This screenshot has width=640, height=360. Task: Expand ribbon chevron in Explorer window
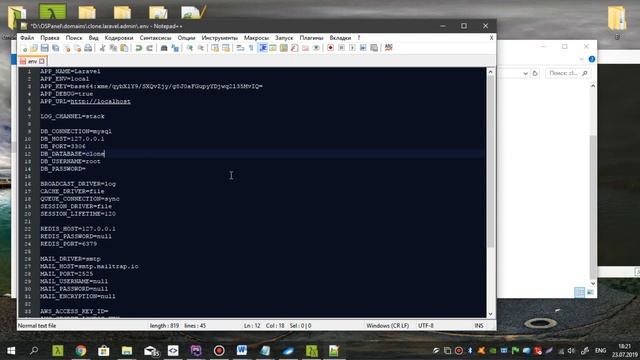[581, 60]
